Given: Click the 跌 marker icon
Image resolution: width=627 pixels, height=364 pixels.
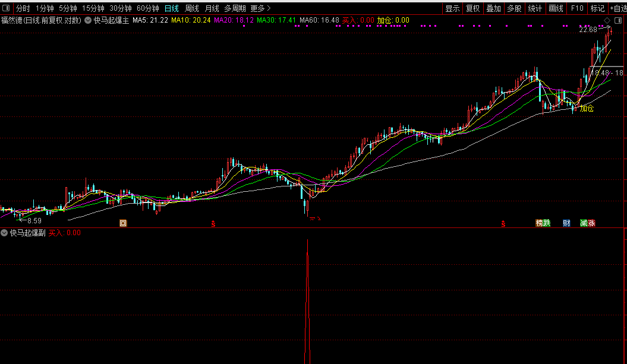Looking at the screenshot, I should (x=547, y=223).
